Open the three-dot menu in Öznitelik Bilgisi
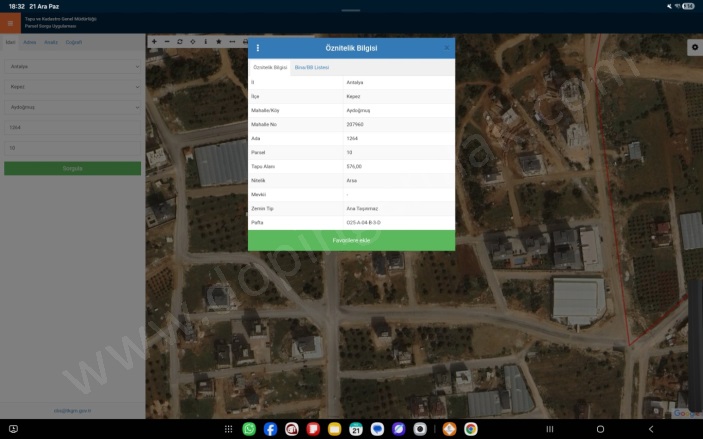 pos(258,48)
